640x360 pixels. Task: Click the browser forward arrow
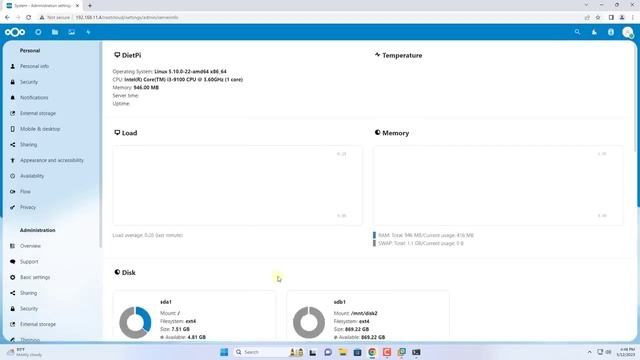tap(18, 18)
